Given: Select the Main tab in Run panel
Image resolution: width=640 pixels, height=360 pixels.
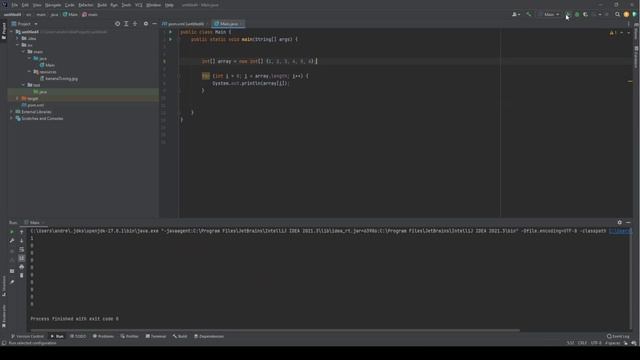Looking at the screenshot, I should [x=34, y=222].
